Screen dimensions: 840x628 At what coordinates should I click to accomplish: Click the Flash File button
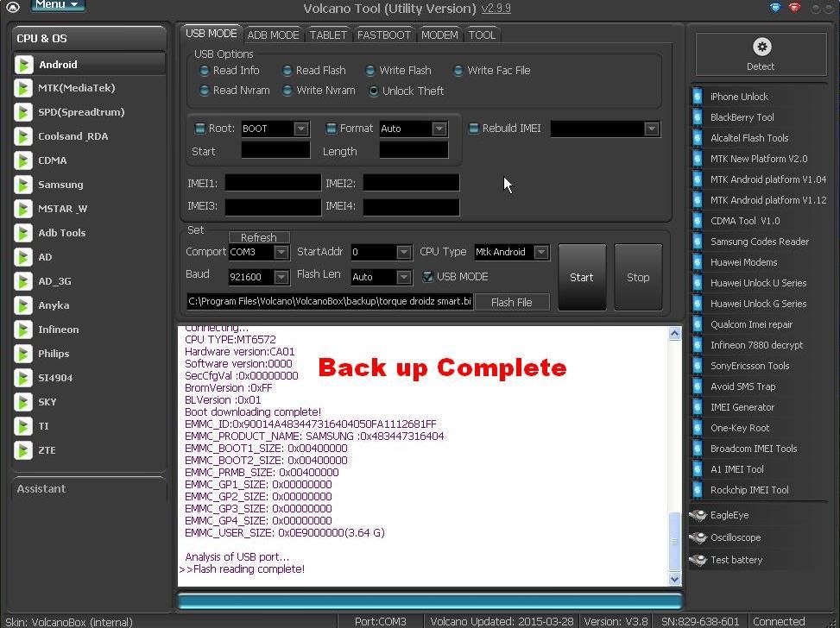coord(511,302)
